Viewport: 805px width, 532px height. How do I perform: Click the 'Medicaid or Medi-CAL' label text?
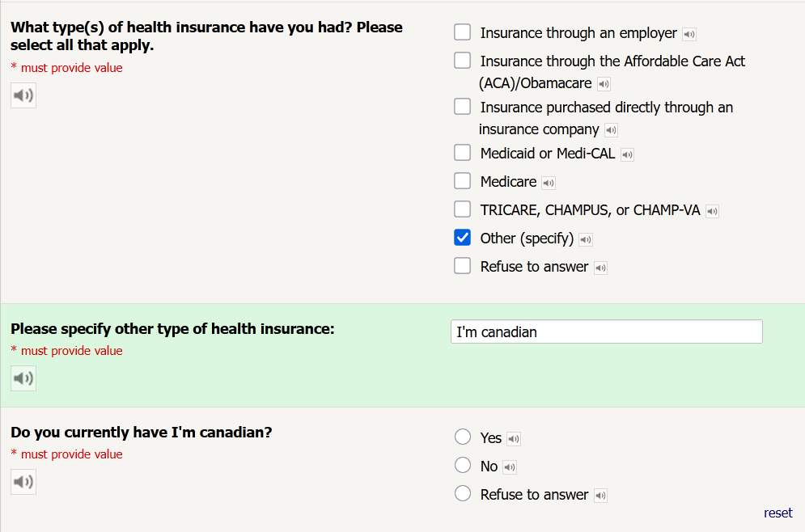(547, 154)
